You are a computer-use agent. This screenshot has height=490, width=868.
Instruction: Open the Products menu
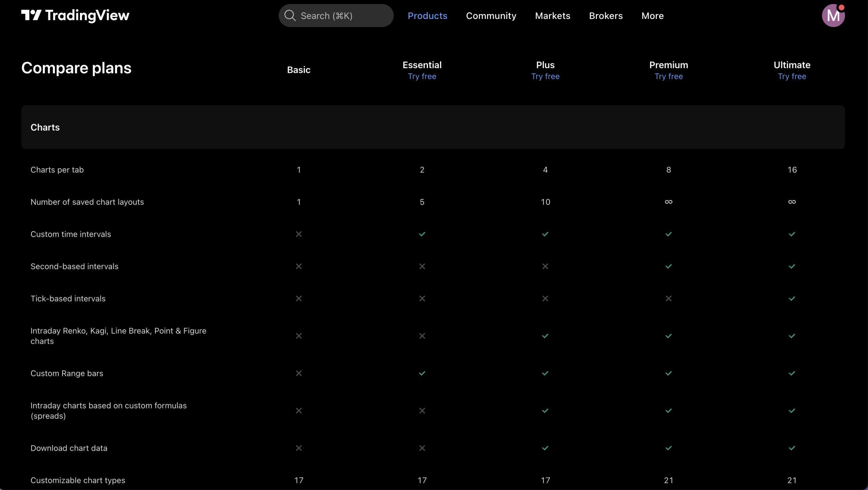click(x=427, y=16)
